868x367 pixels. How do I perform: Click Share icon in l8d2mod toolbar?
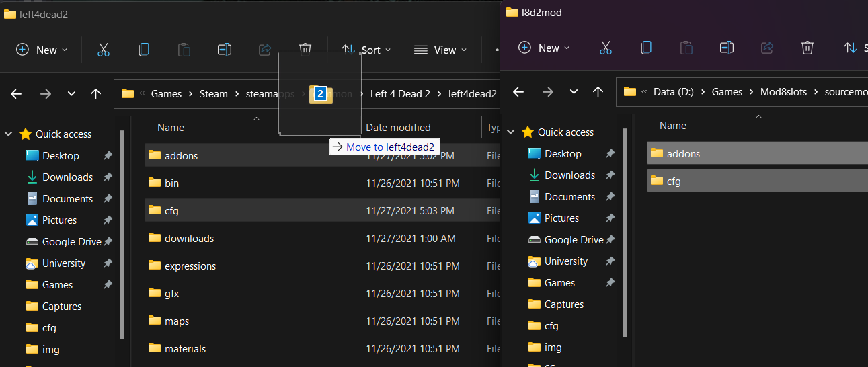click(766, 48)
